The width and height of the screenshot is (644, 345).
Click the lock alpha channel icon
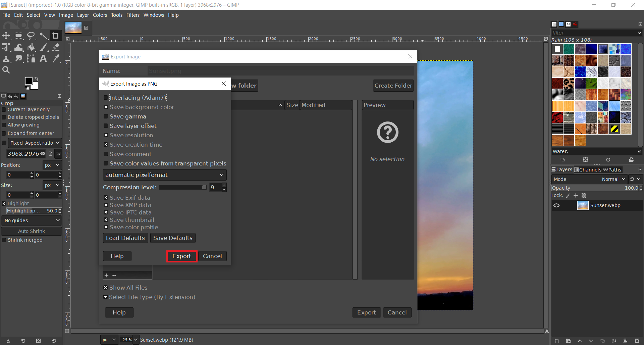(584, 196)
